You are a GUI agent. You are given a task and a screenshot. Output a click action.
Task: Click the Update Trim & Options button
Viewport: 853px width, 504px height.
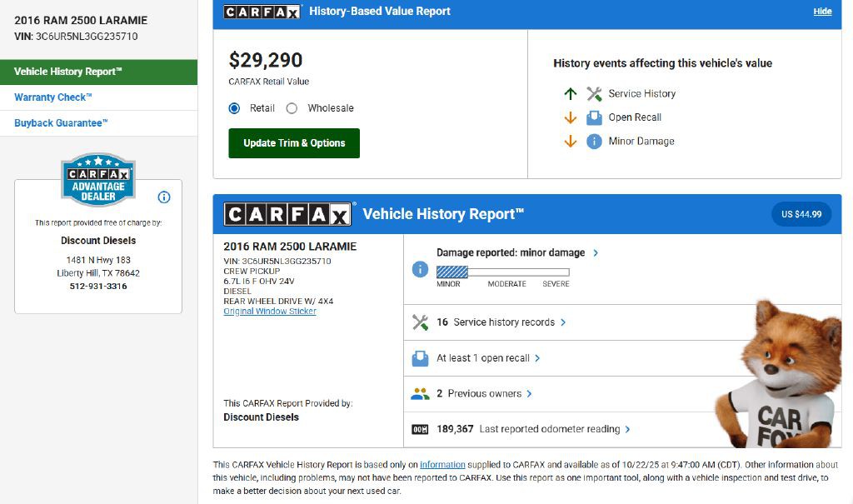pyautogui.click(x=294, y=143)
